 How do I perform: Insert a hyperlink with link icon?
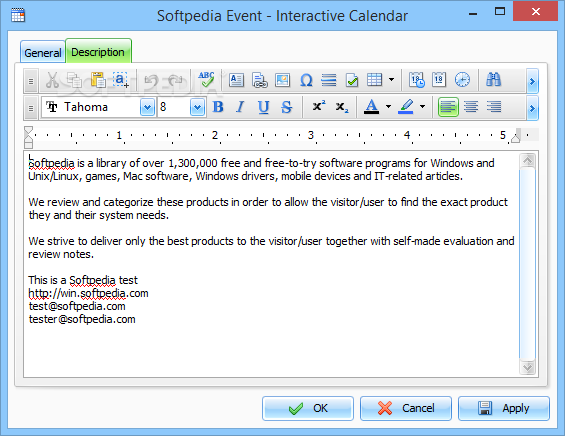(259, 80)
